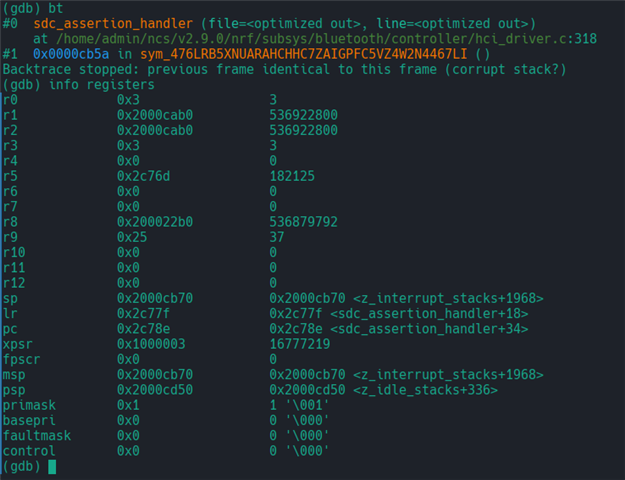Click the 'bt' command on the first line
Viewport: 625px width, 480px height.
tap(56, 8)
